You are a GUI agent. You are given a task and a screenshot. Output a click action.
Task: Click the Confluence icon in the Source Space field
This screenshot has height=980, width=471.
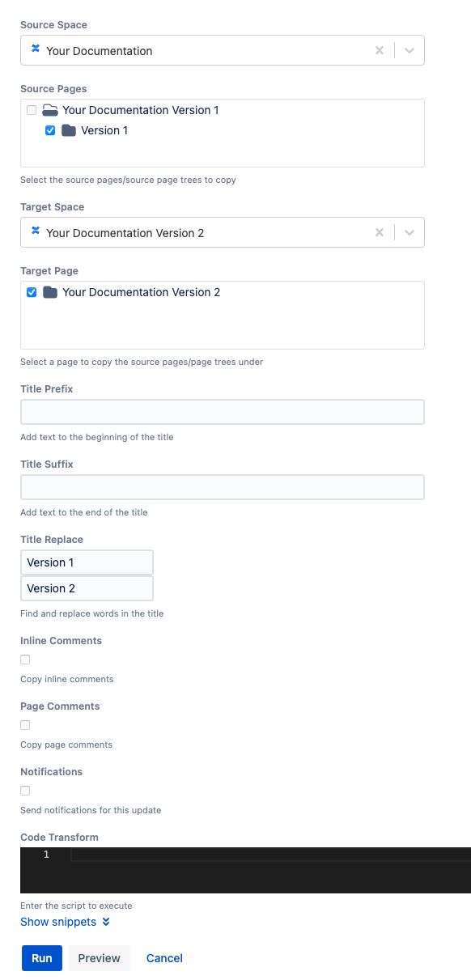[x=36, y=49]
